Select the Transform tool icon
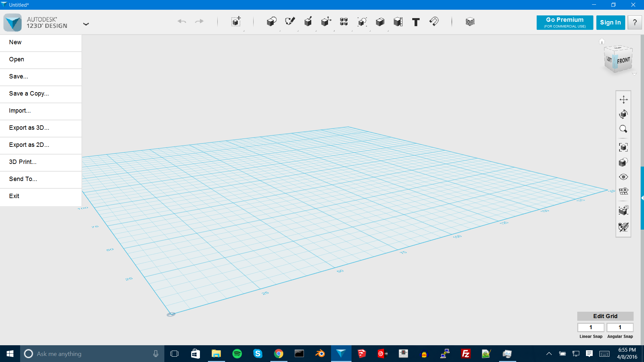This screenshot has width=644, height=362. (x=326, y=21)
